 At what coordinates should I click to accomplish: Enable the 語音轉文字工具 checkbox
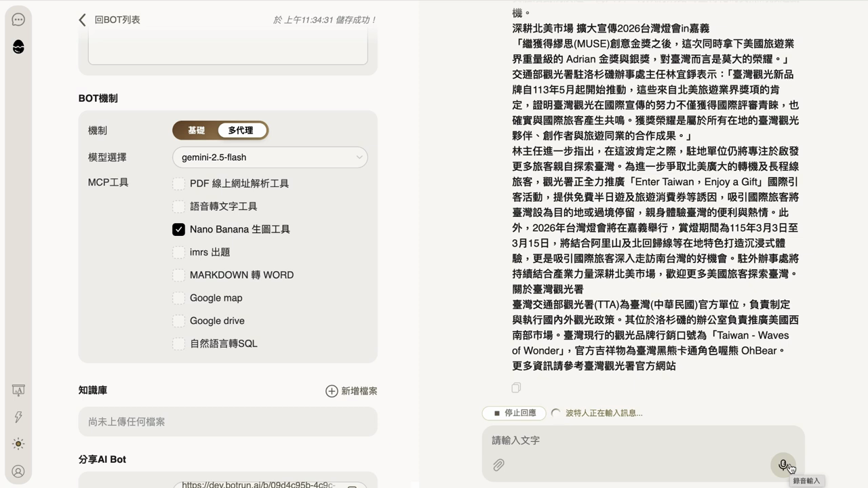178,207
